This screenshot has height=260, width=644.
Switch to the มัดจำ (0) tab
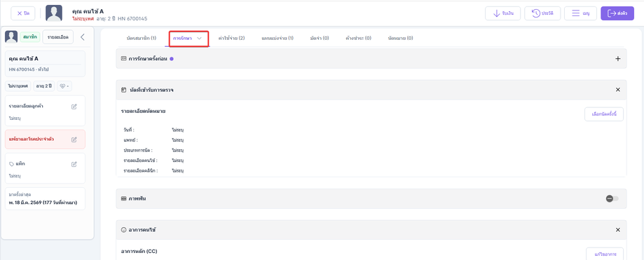(x=320, y=39)
